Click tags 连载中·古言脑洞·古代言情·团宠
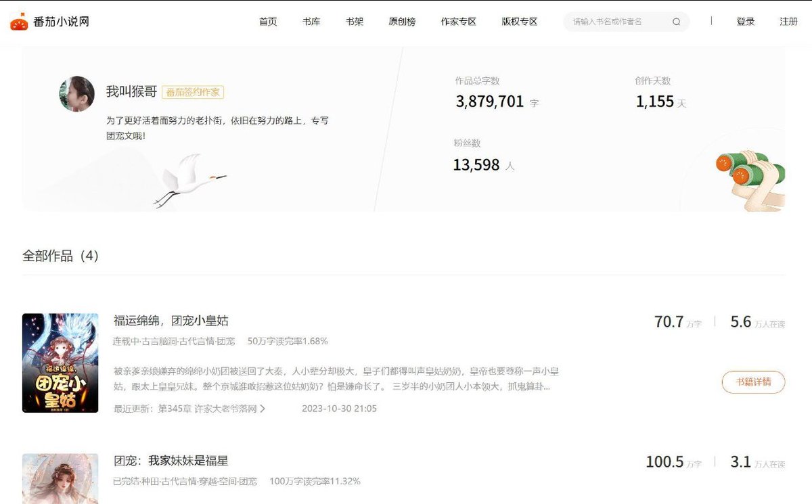 tap(174, 341)
